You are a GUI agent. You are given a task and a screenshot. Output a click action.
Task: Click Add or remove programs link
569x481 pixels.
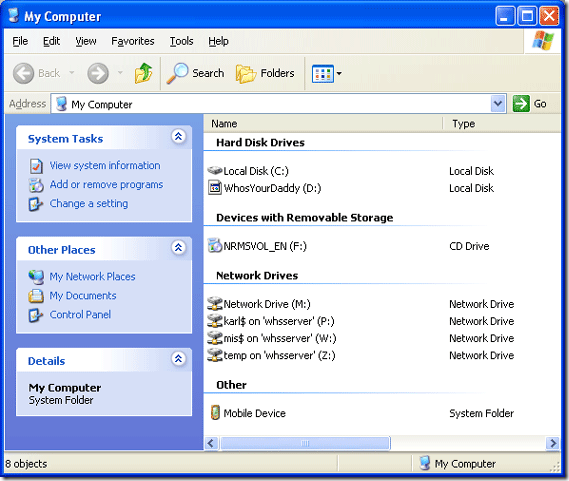pyautogui.click(x=106, y=184)
